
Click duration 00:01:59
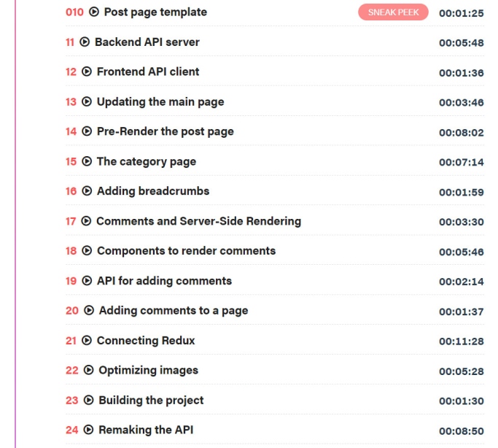[462, 193]
